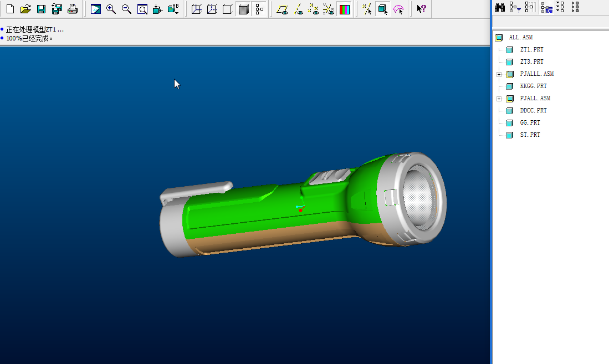Click message '100%已经完成。'
The width and height of the screenshot is (609, 364).
coord(29,38)
